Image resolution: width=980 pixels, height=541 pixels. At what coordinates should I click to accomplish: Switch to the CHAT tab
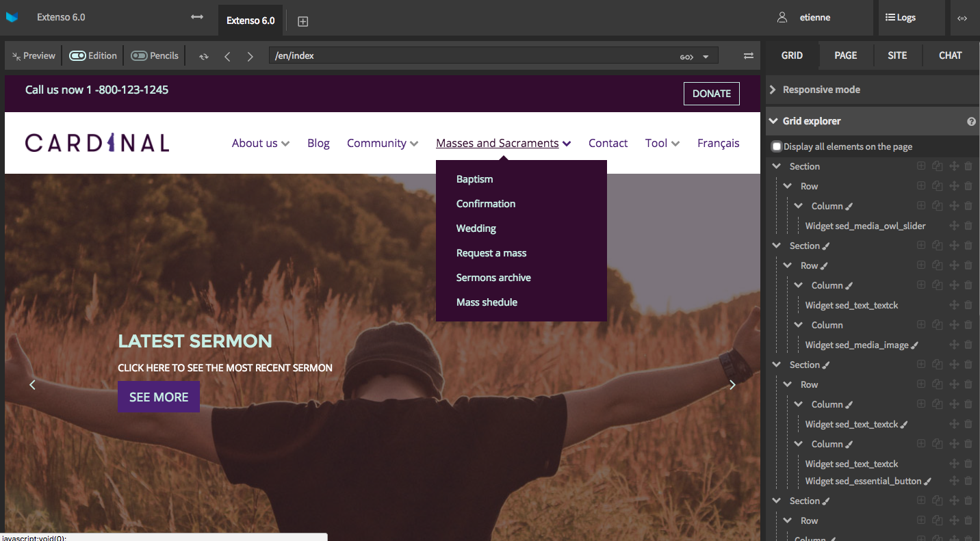950,55
